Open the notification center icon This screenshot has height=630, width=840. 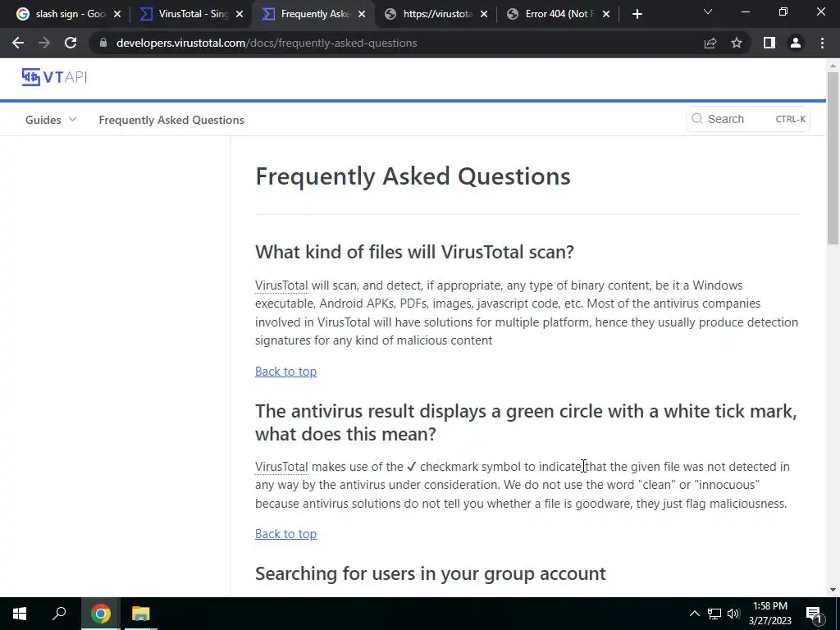click(x=814, y=614)
